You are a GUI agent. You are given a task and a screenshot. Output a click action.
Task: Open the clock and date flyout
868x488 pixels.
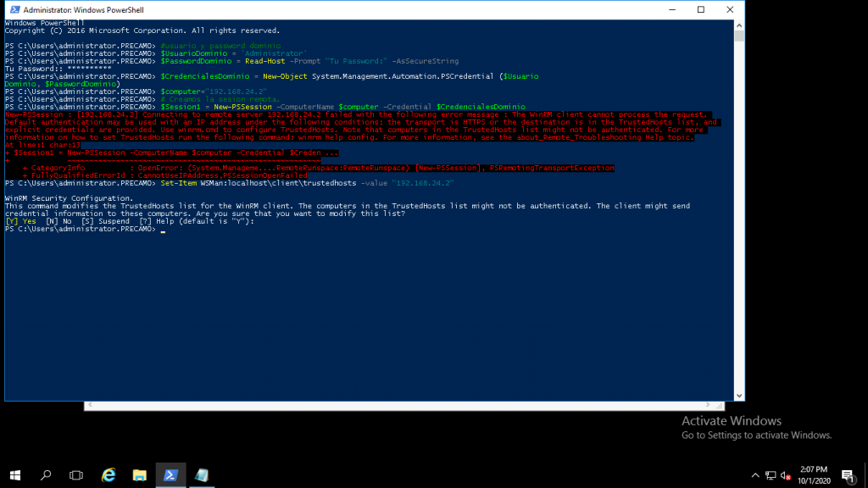(814, 475)
